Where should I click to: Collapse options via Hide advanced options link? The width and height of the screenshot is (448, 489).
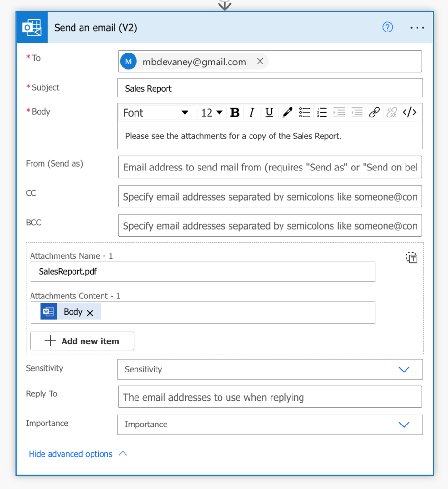pyautogui.click(x=70, y=454)
